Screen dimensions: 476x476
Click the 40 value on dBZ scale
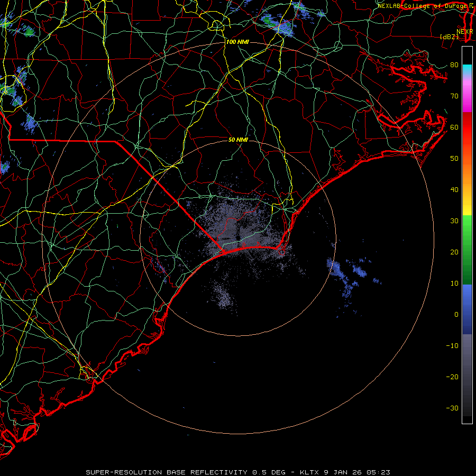(454, 190)
